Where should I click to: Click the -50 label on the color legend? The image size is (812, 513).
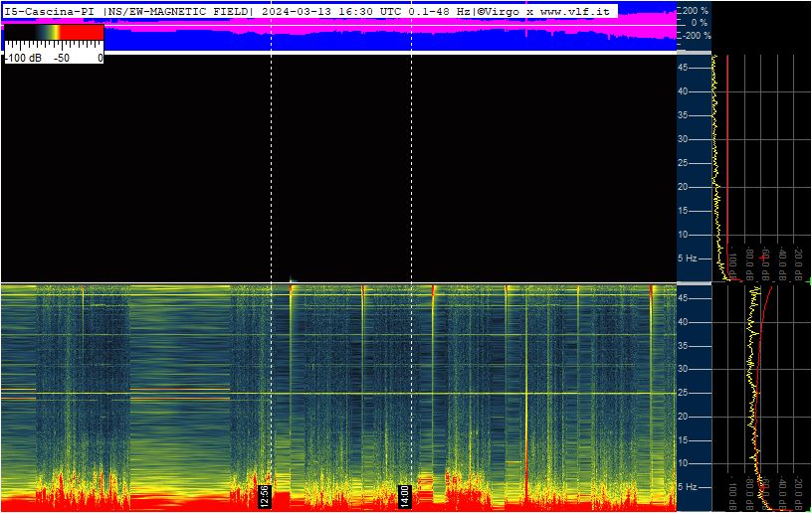[x=62, y=58]
